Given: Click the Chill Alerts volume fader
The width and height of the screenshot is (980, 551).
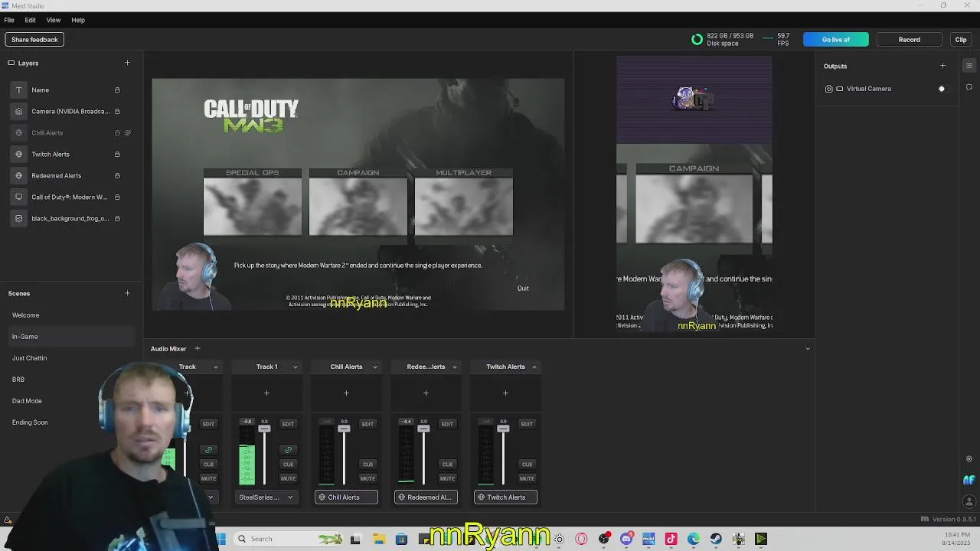Looking at the screenshot, I should point(344,429).
